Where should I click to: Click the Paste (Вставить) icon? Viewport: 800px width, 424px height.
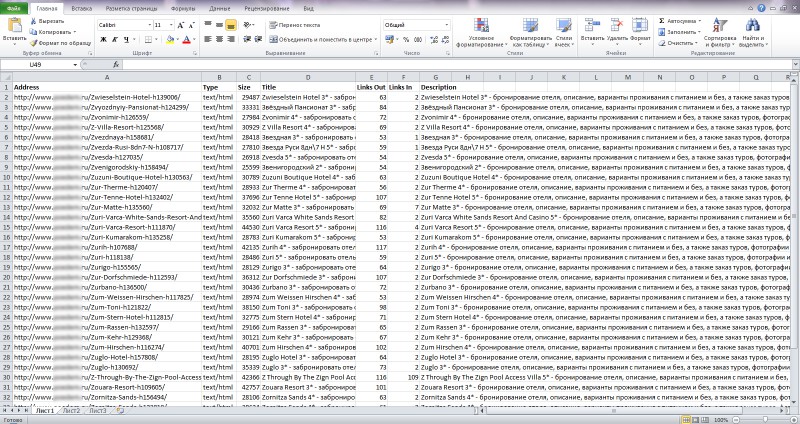coord(14,26)
